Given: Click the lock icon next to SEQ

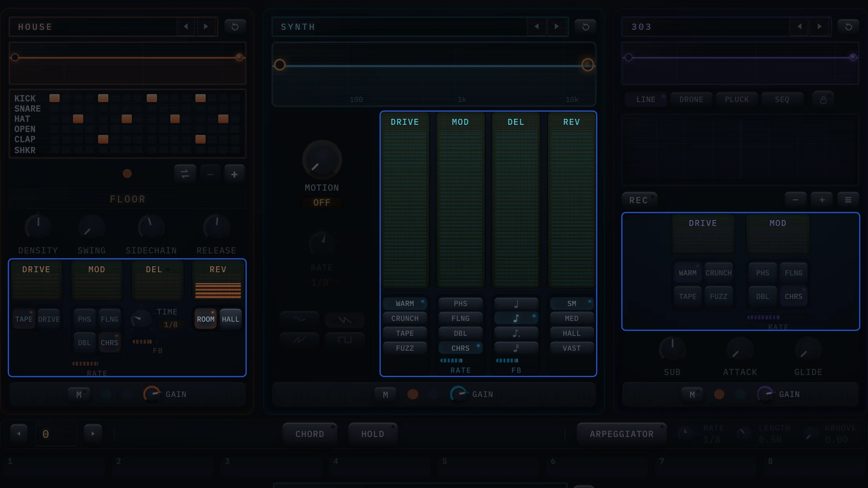Looking at the screenshot, I should click(823, 99).
